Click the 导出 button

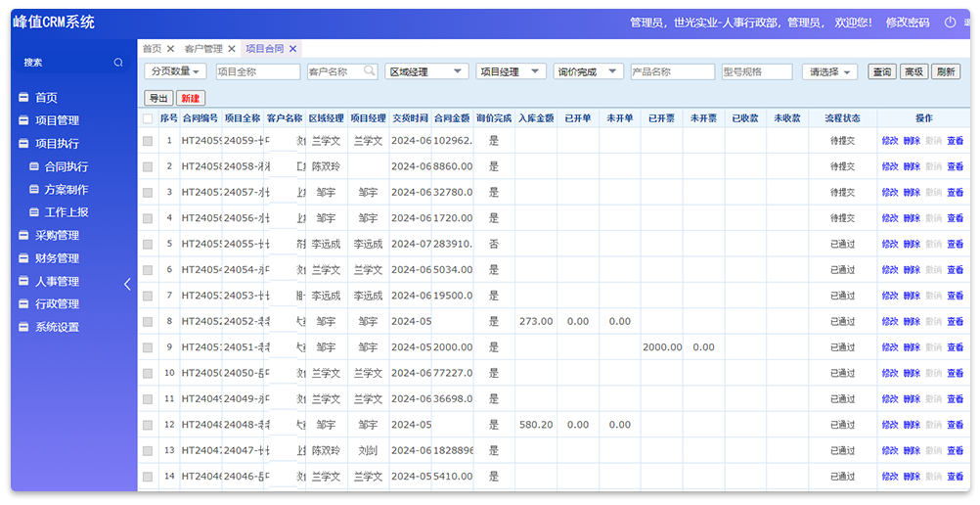coord(158,98)
